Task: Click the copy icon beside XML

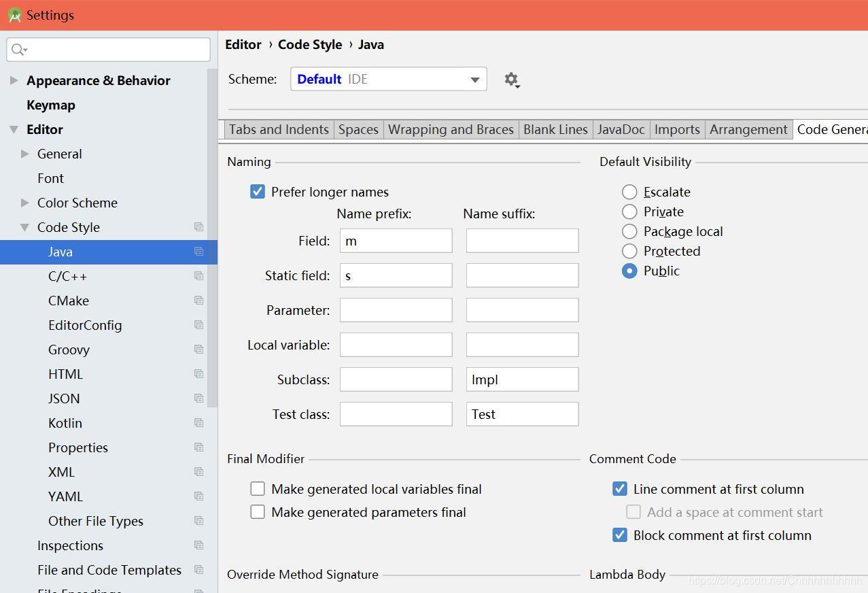Action: pos(198,472)
